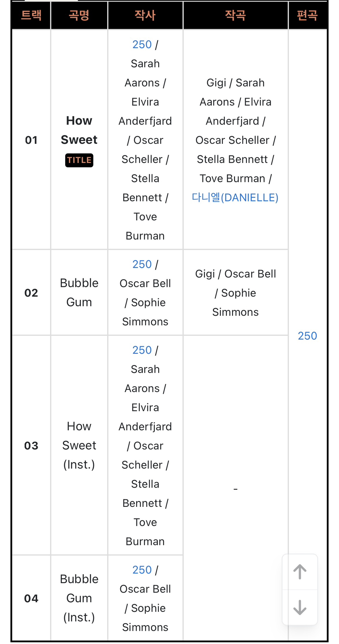Image resolution: width=339 pixels, height=644 pixels.
Task: Click the 트랙 column header
Action: click(x=31, y=15)
